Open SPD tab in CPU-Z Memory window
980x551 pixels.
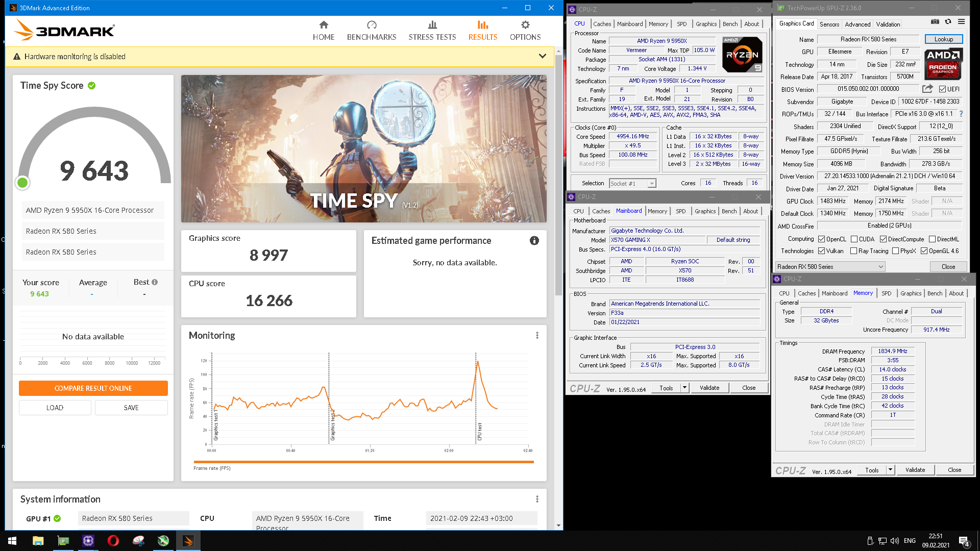click(886, 293)
